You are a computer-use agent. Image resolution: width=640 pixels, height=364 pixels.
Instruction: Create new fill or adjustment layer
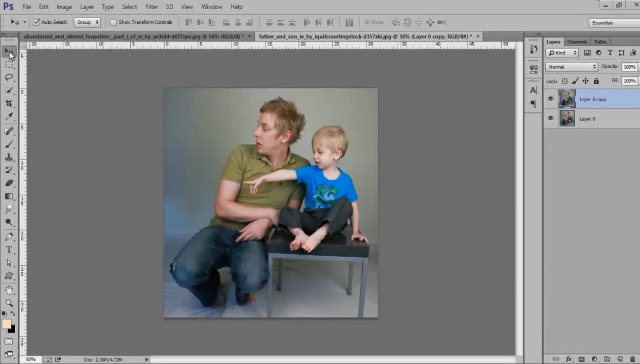click(594, 359)
